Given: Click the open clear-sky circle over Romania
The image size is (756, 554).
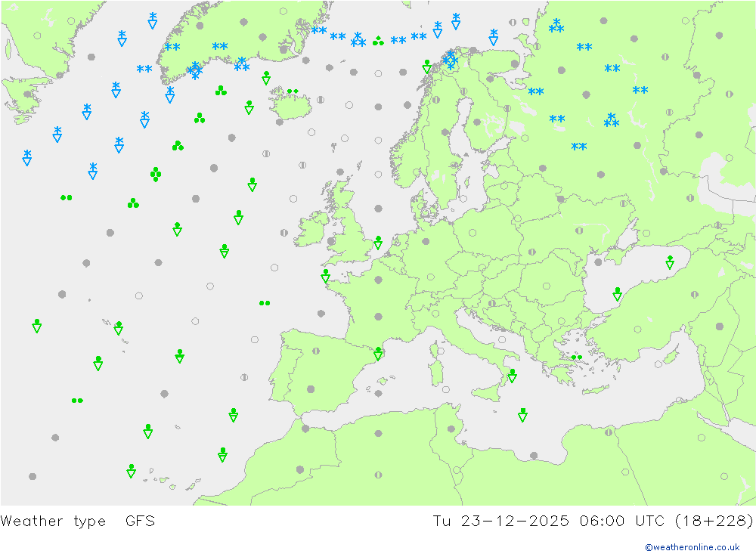Looking at the screenshot, I should (547, 286).
